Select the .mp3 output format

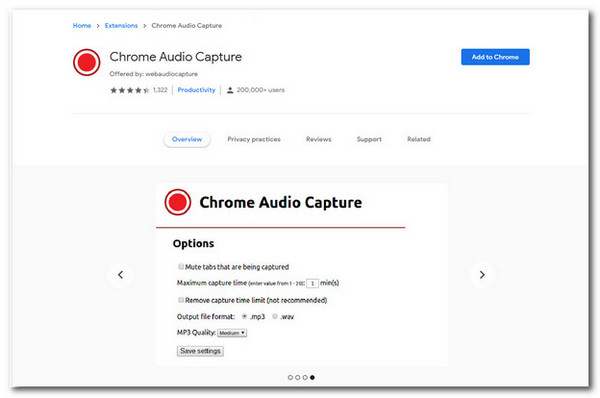tap(244, 316)
